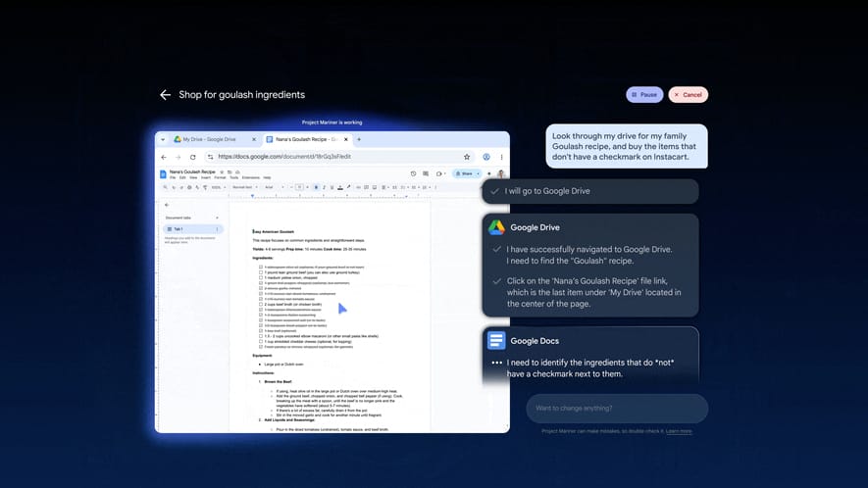Click the font size field
This screenshot has height=488, width=868.
pyautogui.click(x=299, y=187)
